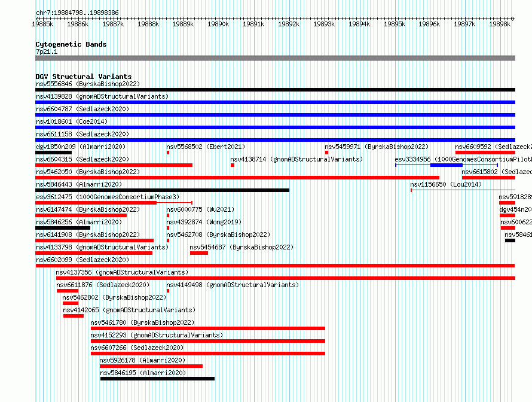
Task: Click the black bar under nsv5846443
Action: click(162, 190)
